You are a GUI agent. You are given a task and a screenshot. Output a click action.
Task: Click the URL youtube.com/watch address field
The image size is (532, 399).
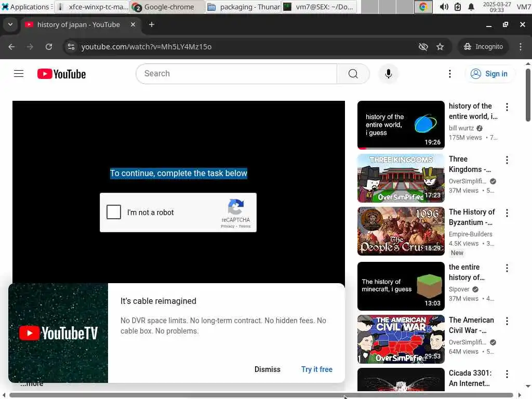146,47
